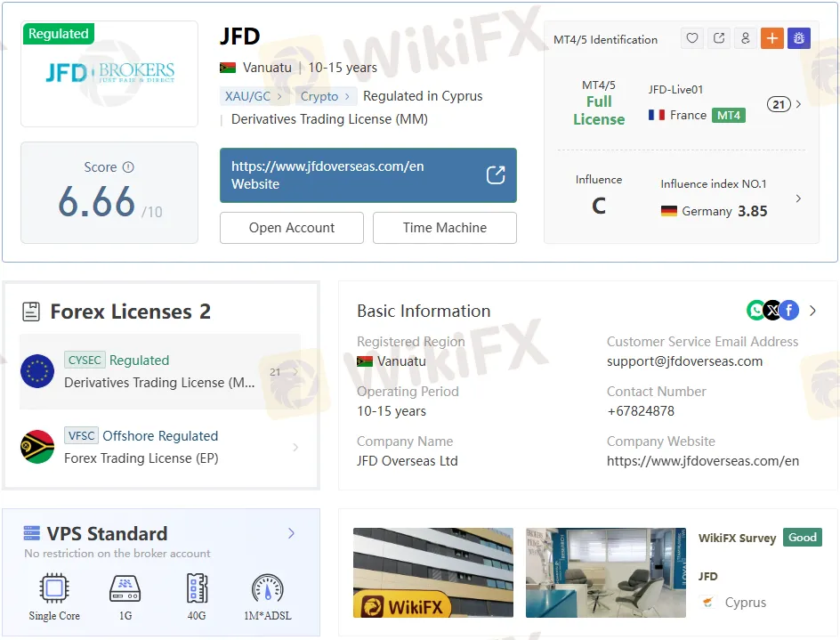
Task: Click the share icon beside the heart
Action: (719, 38)
